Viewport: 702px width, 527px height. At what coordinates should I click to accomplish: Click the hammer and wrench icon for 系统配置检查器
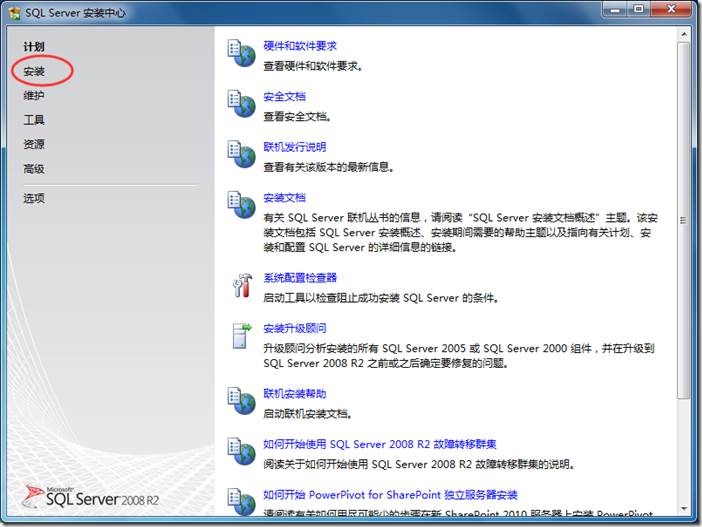tap(242, 285)
